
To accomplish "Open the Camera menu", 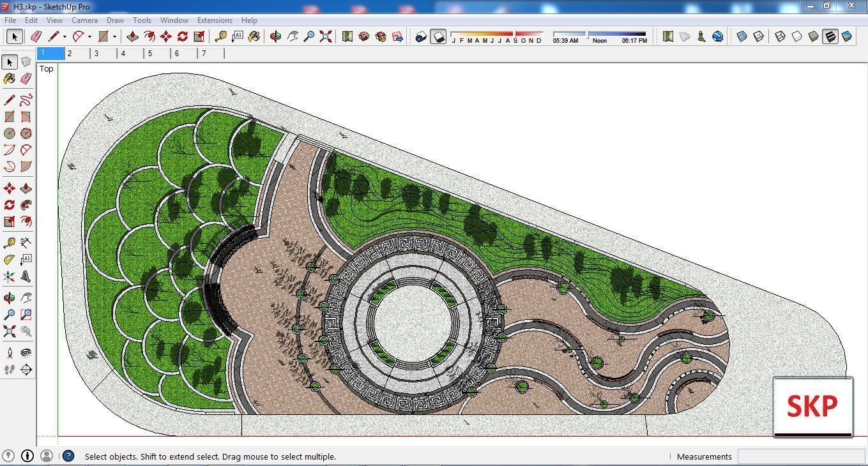I will [84, 20].
